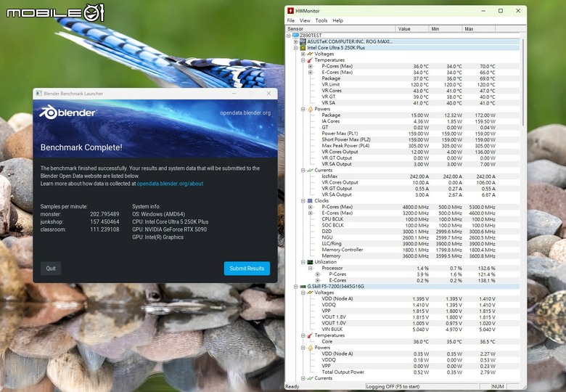The height and width of the screenshot is (392, 566).
Task: Click the Value column header
Action: (x=412, y=28)
